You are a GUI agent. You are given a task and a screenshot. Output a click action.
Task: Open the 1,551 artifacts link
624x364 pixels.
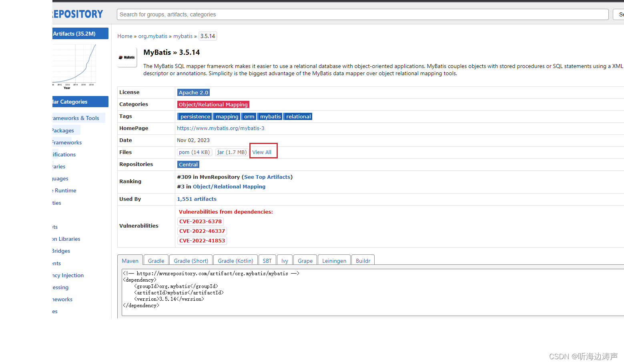(x=197, y=199)
